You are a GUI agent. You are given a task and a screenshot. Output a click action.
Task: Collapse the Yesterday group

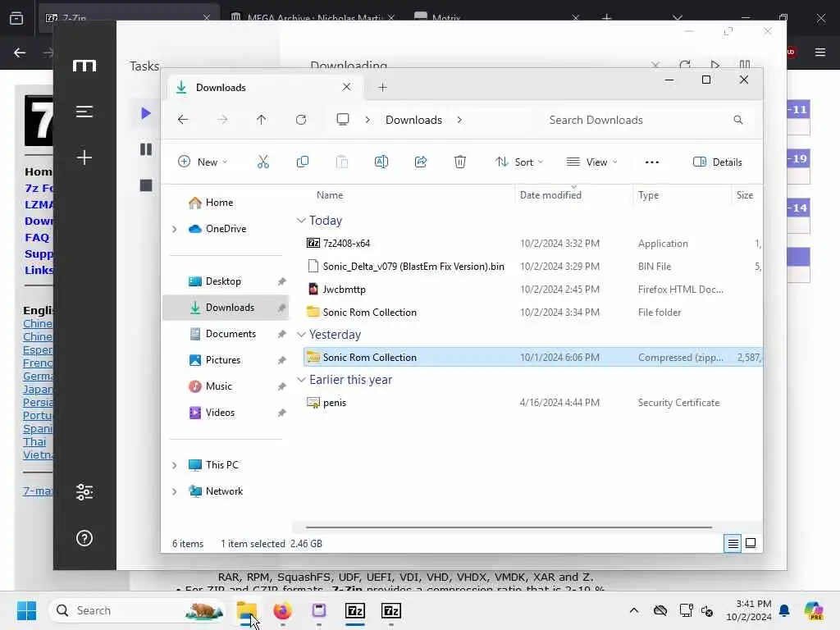301,335
